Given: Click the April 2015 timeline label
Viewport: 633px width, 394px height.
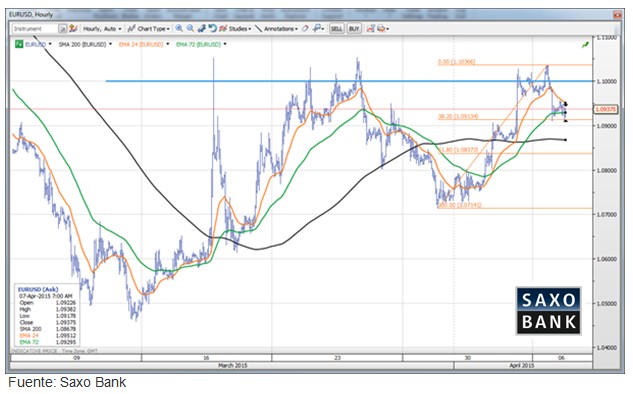Looking at the screenshot, I should click(522, 366).
